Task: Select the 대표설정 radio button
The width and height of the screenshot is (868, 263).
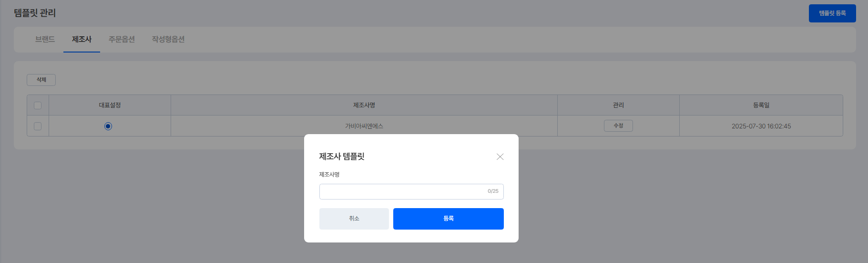Action: [108, 126]
